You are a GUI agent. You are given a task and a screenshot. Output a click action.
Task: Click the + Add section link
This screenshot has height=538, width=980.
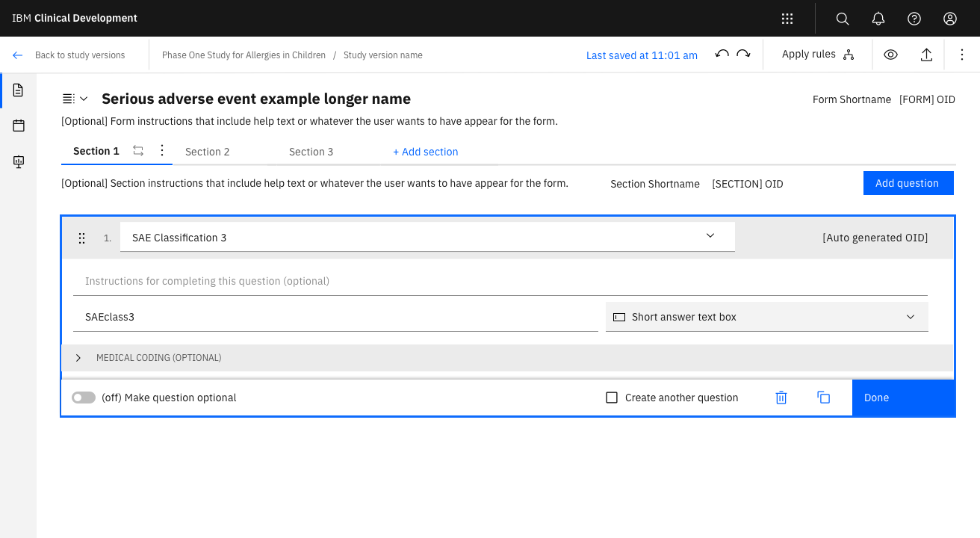(426, 152)
